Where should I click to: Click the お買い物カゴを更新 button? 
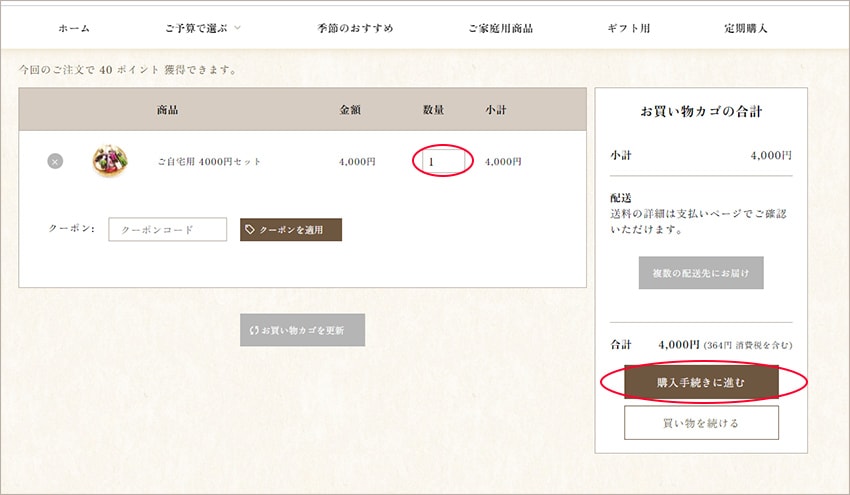(302, 330)
